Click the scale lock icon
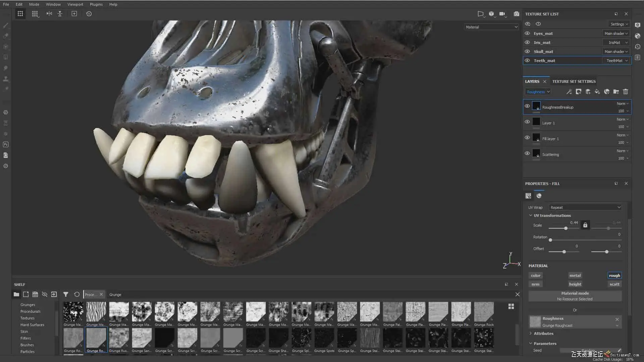The width and height of the screenshot is (644, 362). [x=585, y=225]
